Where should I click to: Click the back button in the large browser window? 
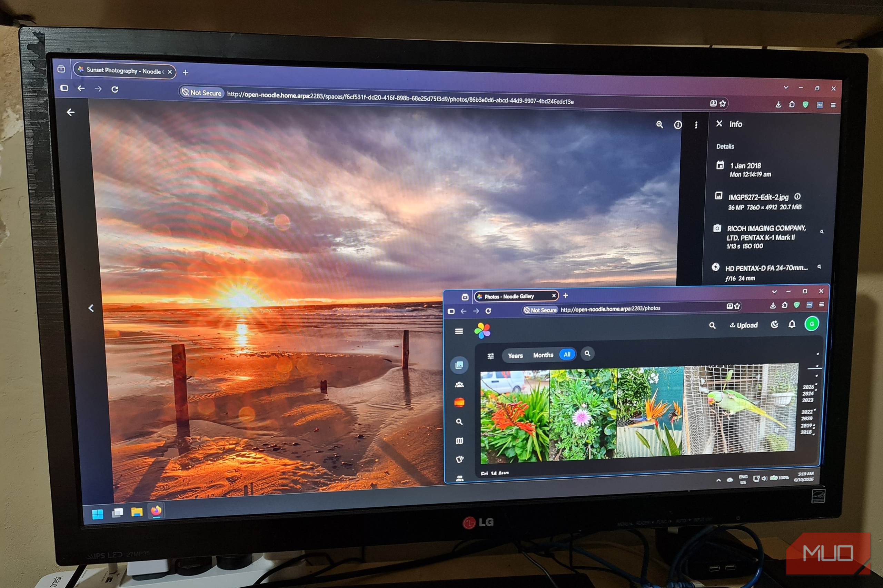[x=81, y=89]
